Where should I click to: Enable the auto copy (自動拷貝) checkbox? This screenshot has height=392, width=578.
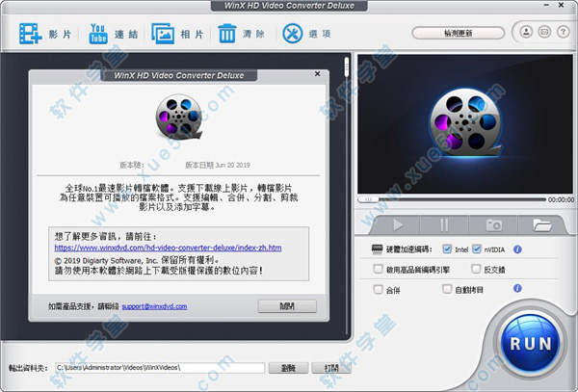coord(447,289)
